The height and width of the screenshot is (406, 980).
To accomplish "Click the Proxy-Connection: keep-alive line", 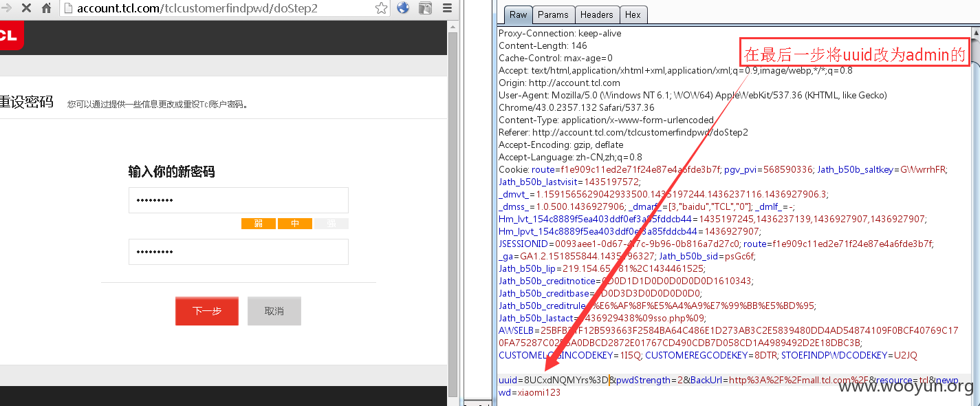I will coord(559,33).
